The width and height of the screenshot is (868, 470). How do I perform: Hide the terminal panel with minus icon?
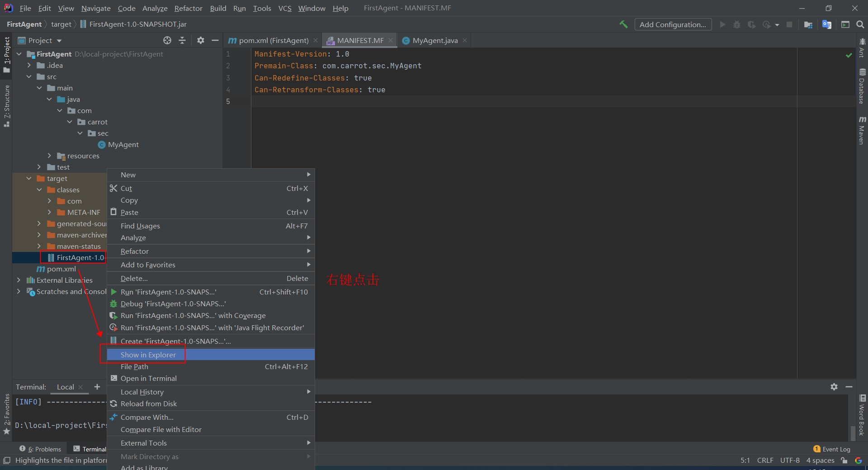coord(849,387)
